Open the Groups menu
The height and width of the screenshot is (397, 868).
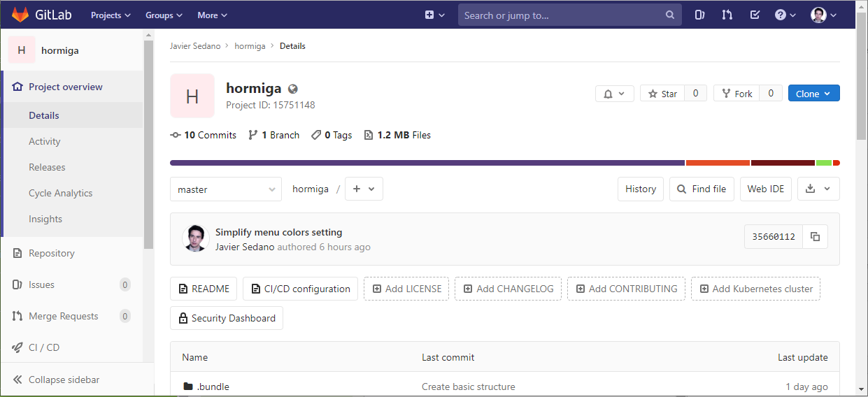164,15
